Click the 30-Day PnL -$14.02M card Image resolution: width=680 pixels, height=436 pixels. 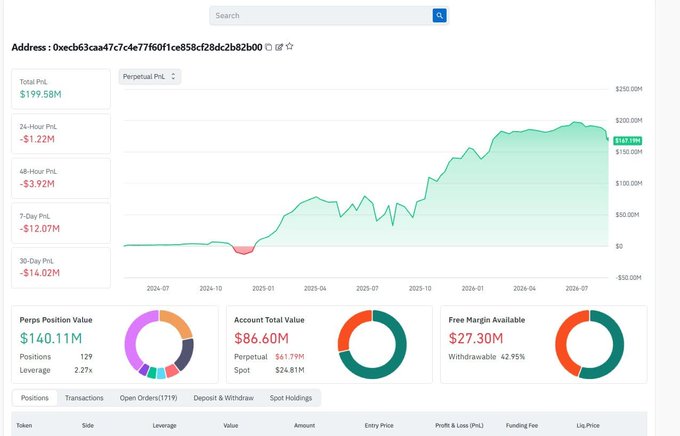61,268
